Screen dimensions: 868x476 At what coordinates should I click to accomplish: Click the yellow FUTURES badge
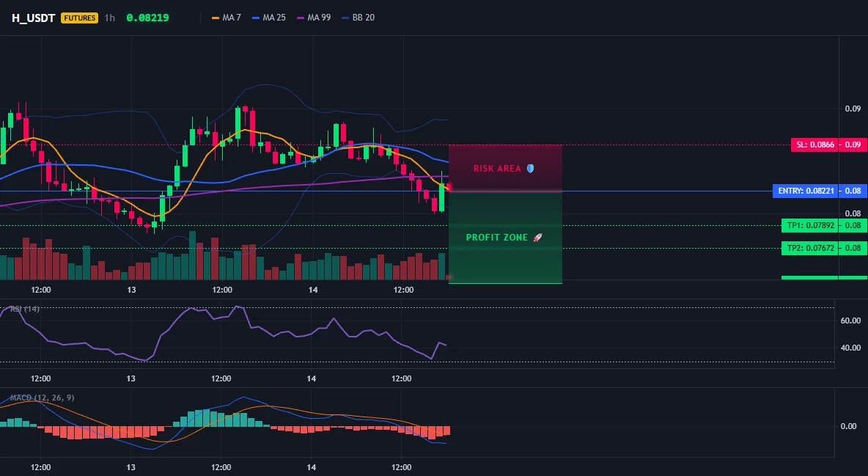(x=80, y=18)
